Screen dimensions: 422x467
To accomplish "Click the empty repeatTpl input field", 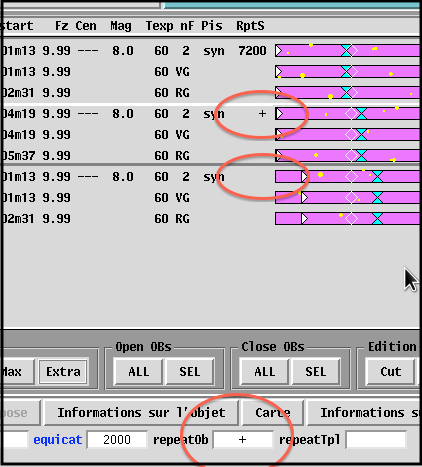I will coord(376,440).
